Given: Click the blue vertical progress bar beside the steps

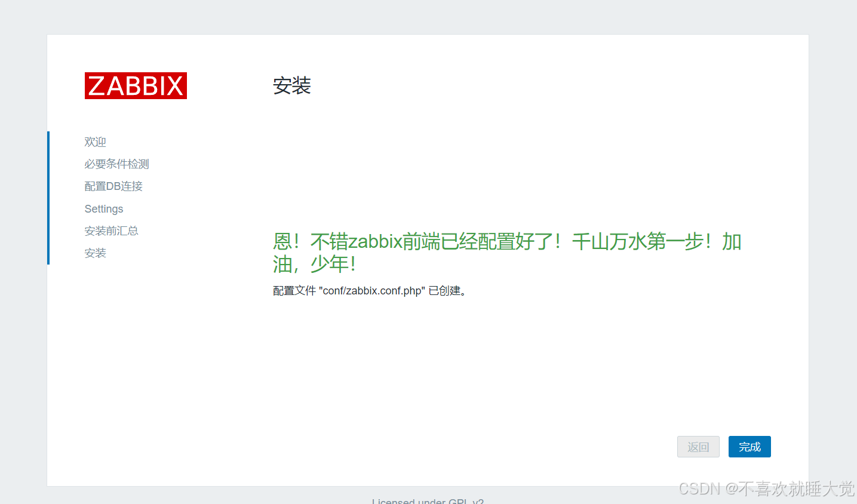Looking at the screenshot, I should point(48,198).
